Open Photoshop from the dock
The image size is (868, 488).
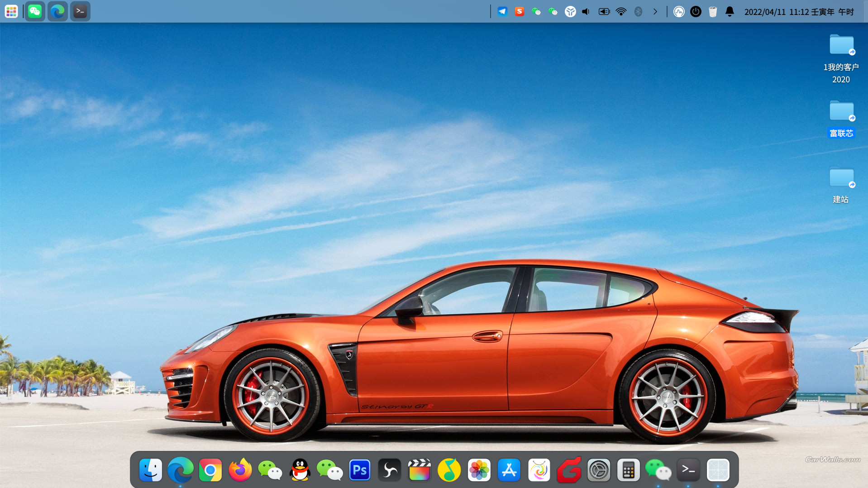359,470
